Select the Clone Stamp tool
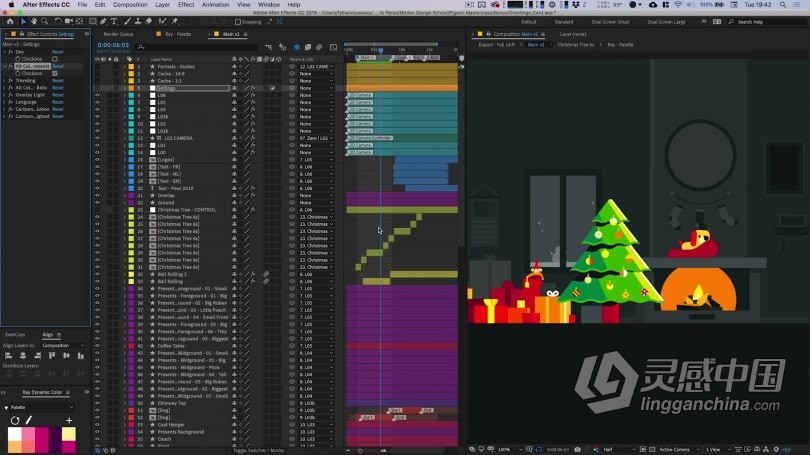The width and height of the screenshot is (810, 455). tap(138, 22)
